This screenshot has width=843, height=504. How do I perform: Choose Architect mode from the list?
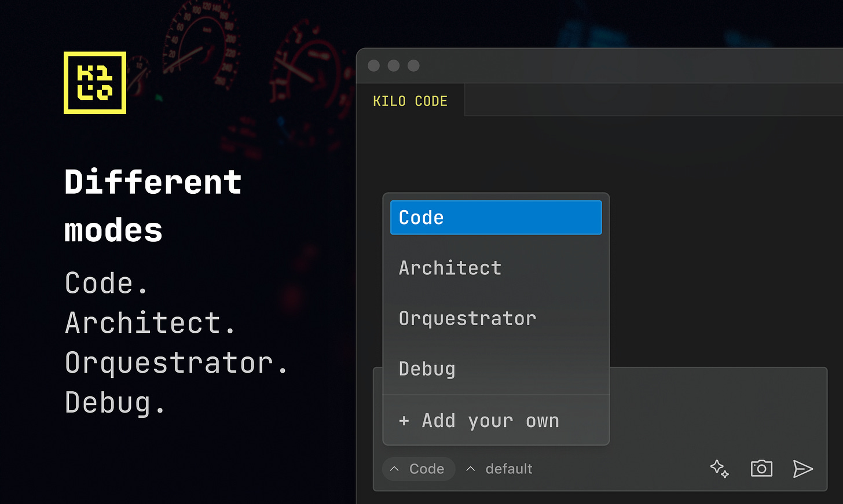(x=496, y=268)
